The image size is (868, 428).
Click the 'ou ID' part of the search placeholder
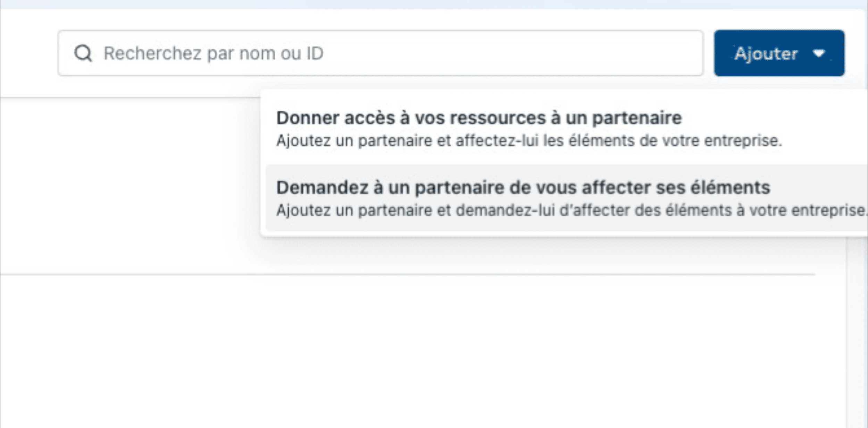(x=302, y=53)
